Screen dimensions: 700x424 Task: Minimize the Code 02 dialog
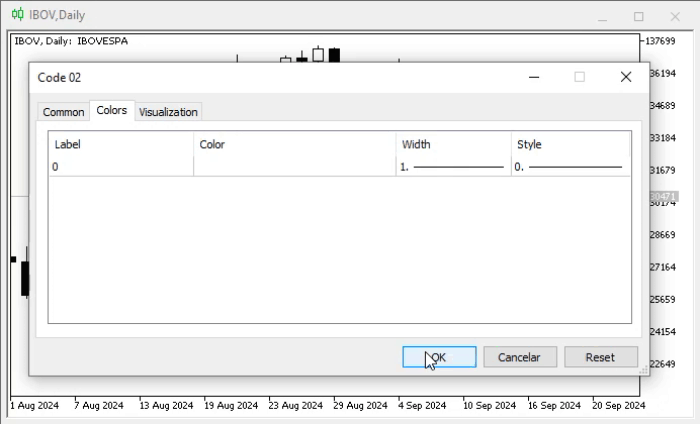pyautogui.click(x=534, y=77)
